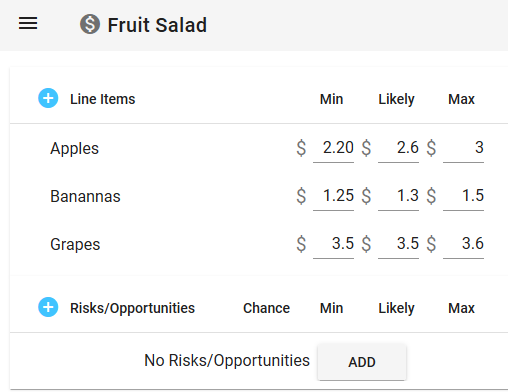Click the Chance column header
The width and height of the screenshot is (508, 392).
266,308
